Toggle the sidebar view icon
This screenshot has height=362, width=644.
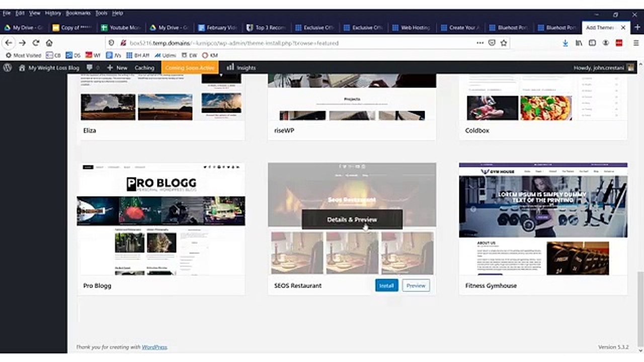[593, 43]
